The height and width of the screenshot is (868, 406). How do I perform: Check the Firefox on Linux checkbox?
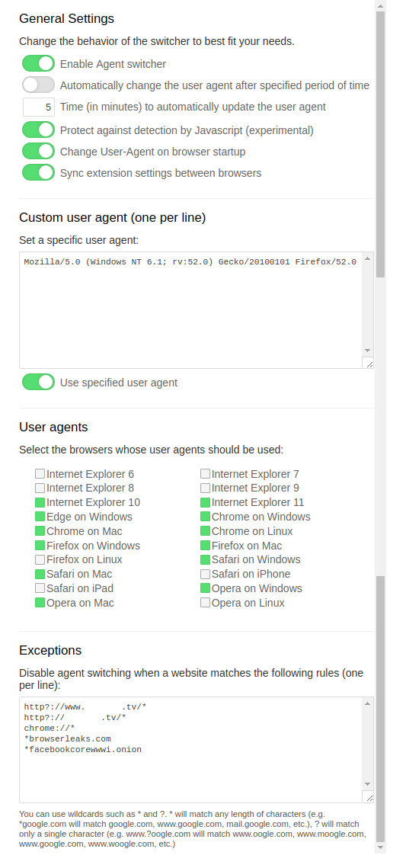pyautogui.click(x=40, y=559)
